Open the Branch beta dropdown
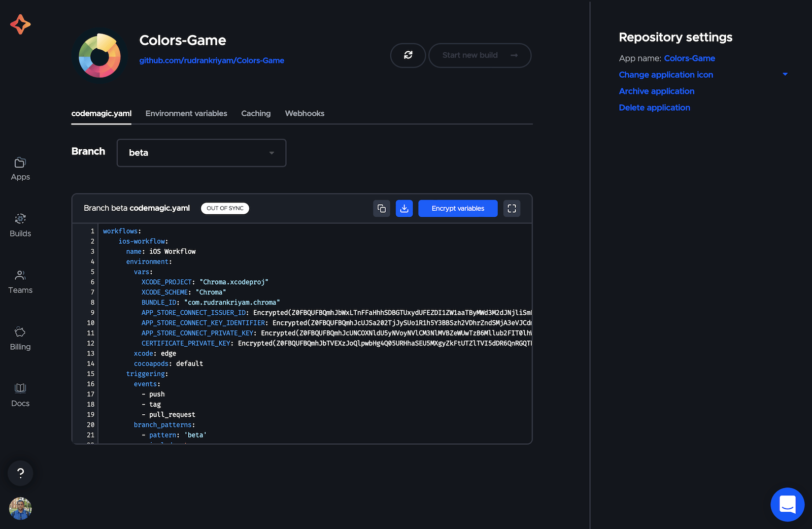This screenshot has height=529, width=812. click(x=201, y=153)
